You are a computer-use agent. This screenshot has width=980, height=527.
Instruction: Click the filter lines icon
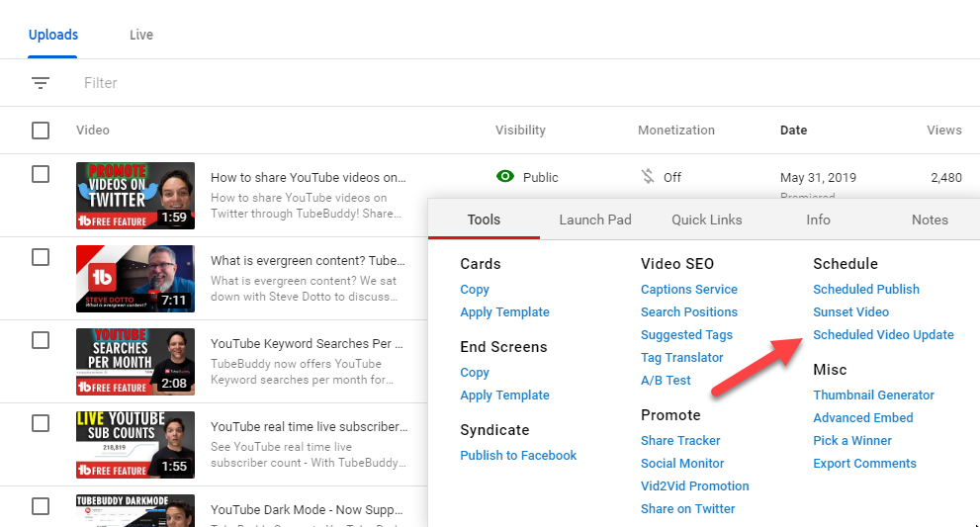click(x=41, y=83)
